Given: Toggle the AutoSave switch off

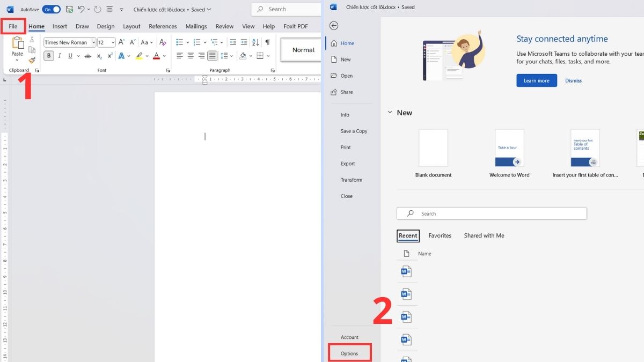Looking at the screenshot, I should coord(51,9).
